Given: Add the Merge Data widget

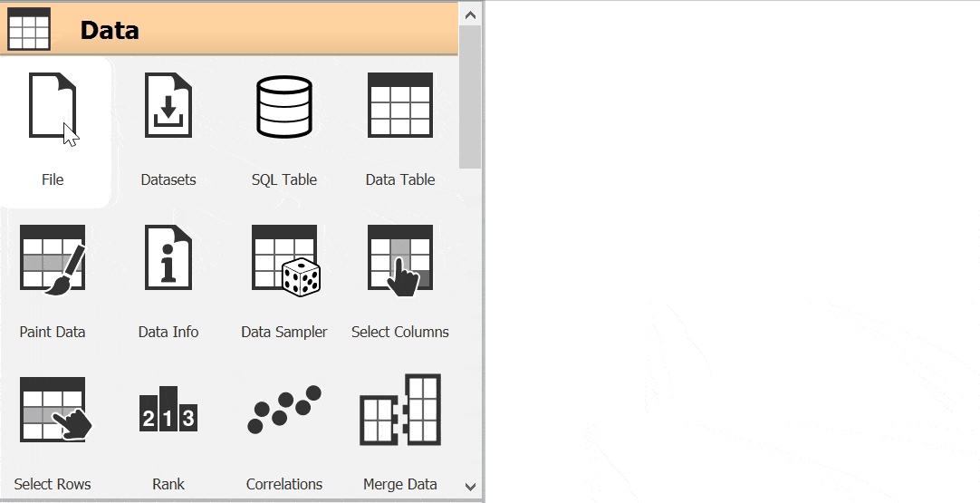Looking at the screenshot, I should pyautogui.click(x=400, y=410).
